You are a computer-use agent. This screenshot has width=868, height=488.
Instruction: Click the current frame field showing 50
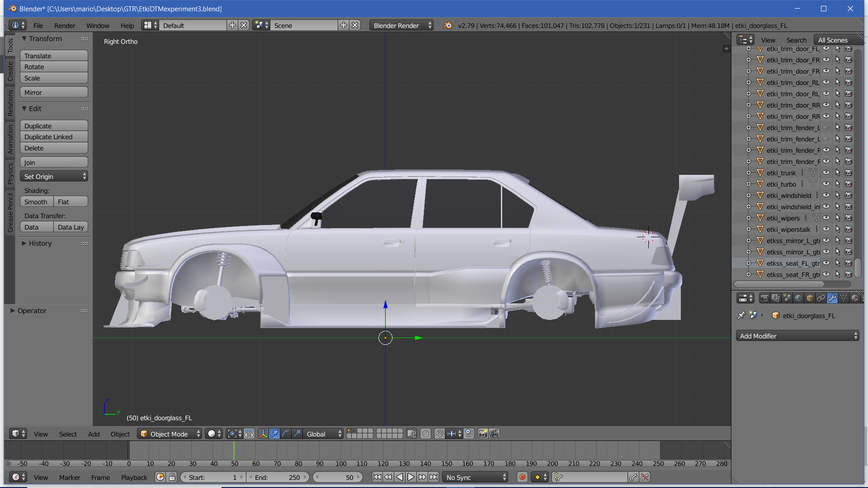[337, 477]
